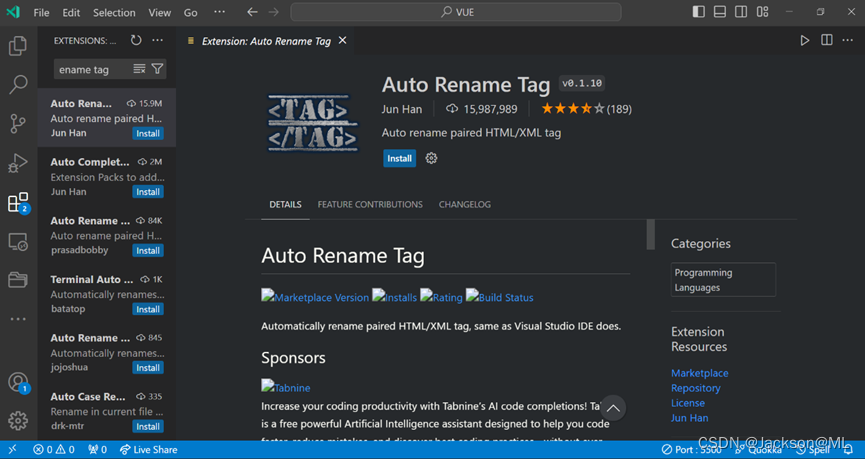The height and width of the screenshot is (459, 865).
Task: Open Extensions panel more actions menu
Action: coord(158,40)
